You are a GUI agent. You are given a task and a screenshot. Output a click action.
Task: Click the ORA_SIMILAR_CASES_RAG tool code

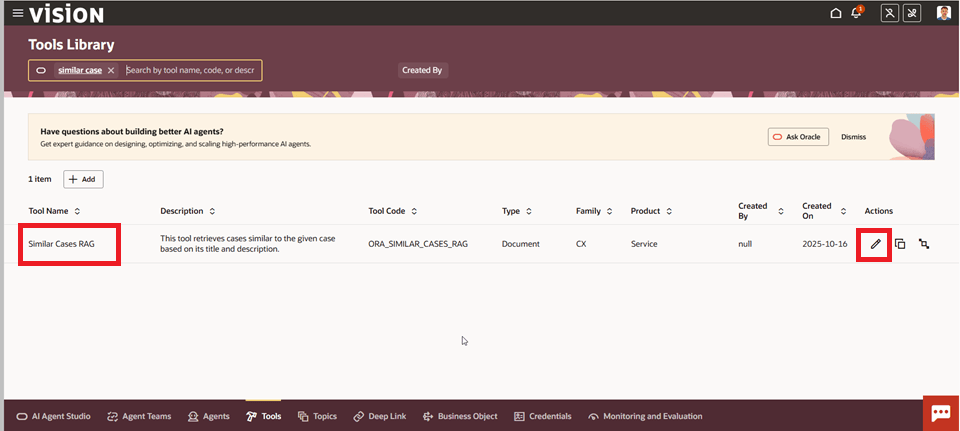418,244
